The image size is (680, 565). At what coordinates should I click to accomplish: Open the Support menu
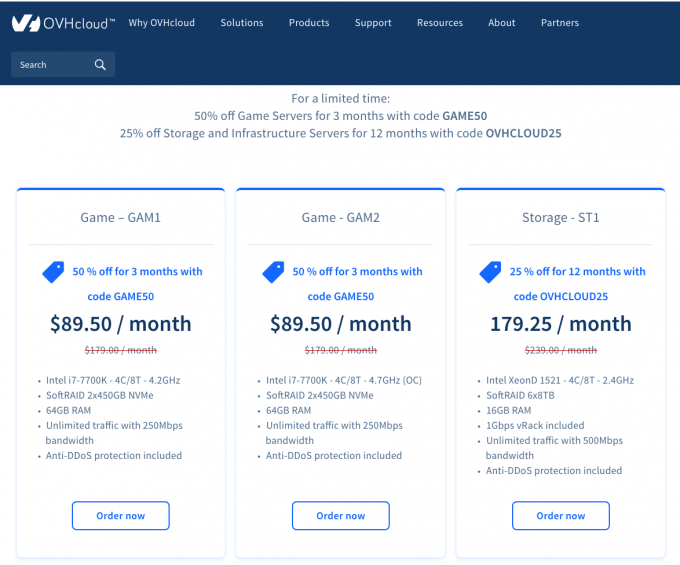(x=373, y=23)
